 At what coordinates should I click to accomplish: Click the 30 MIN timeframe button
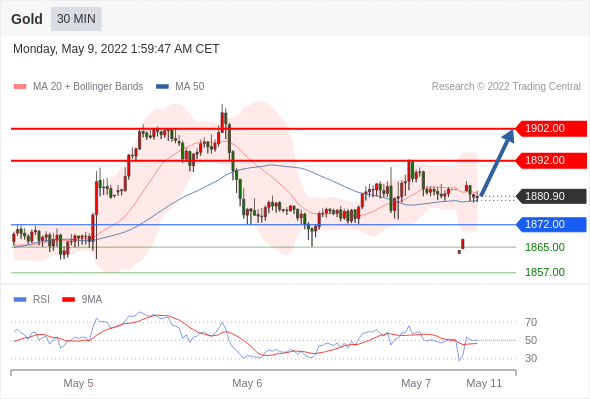(x=76, y=19)
